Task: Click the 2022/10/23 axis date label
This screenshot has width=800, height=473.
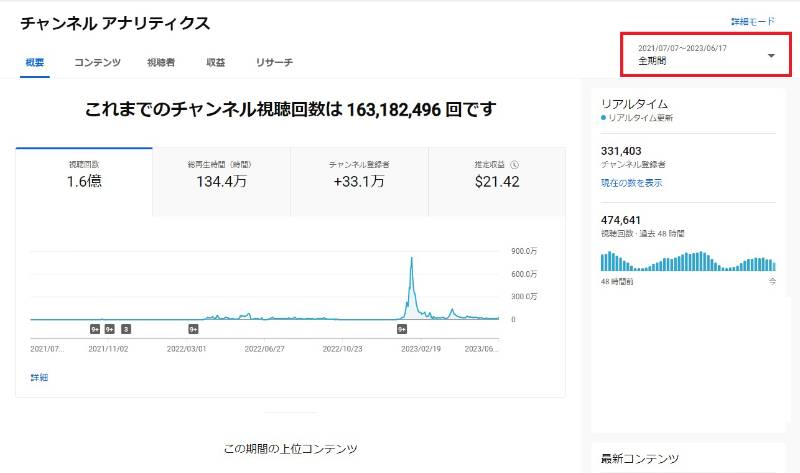Action: pos(342,349)
